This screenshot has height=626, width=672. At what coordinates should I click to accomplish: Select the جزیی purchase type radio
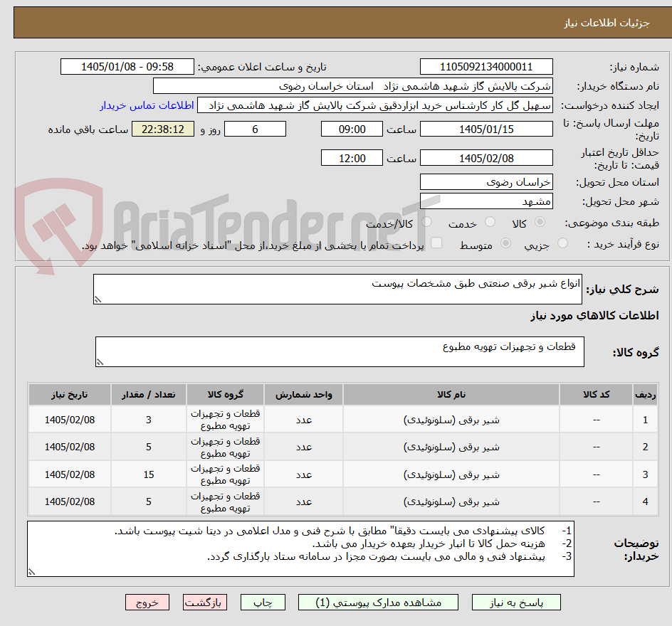pyautogui.click(x=562, y=243)
